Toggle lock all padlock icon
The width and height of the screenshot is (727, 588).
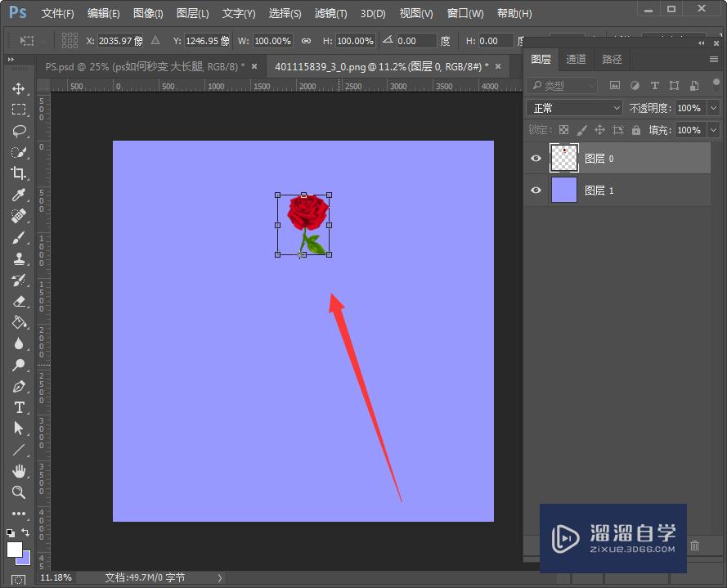tap(636, 130)
